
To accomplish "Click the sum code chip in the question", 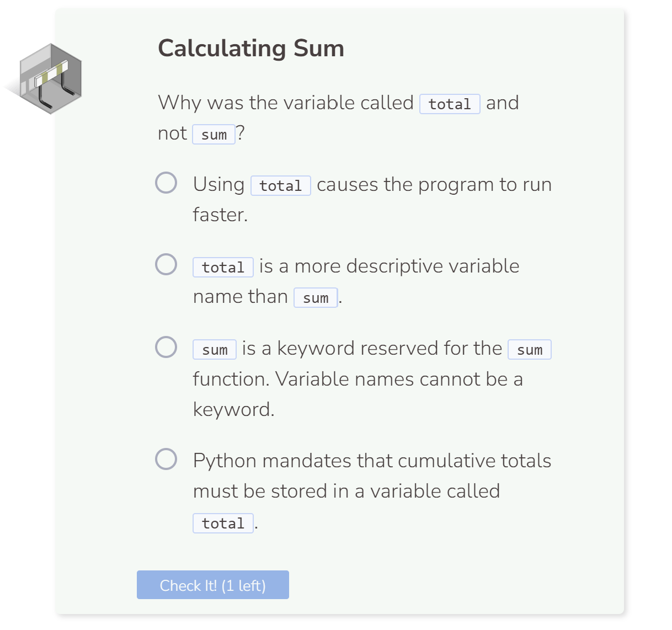I will tap(214, 135).
